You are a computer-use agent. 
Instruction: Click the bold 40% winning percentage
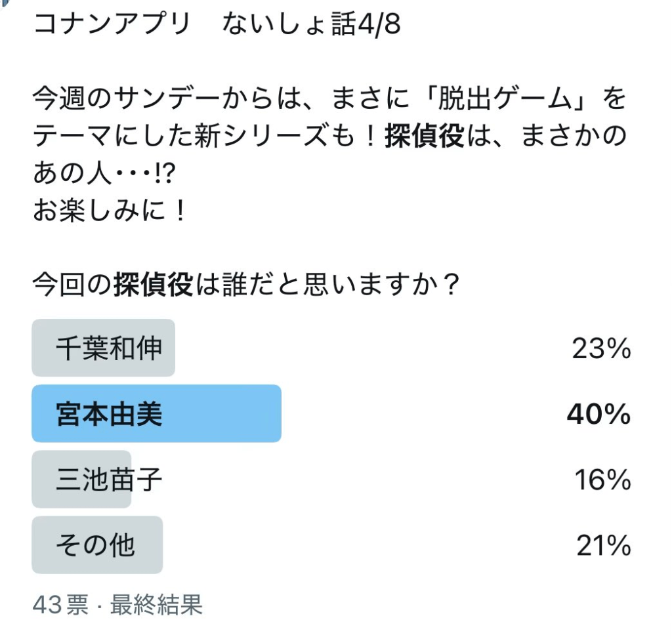[598, 415]
